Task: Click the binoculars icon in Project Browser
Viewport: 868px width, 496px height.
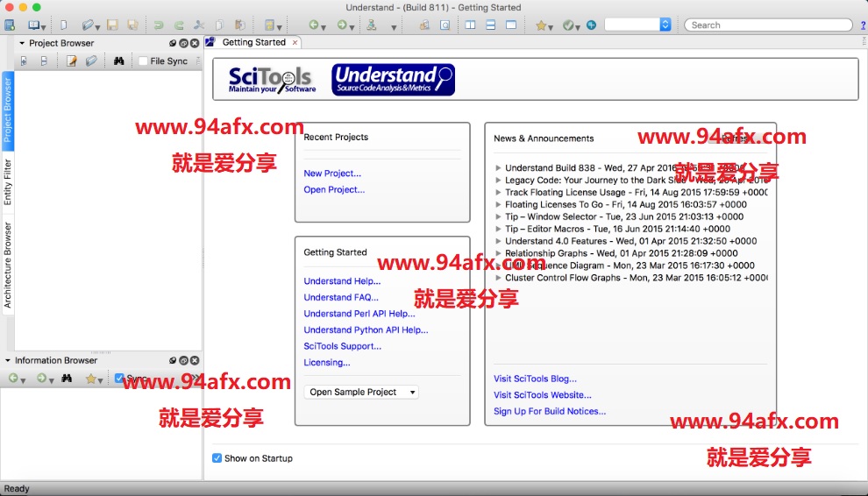Action: 118,60
